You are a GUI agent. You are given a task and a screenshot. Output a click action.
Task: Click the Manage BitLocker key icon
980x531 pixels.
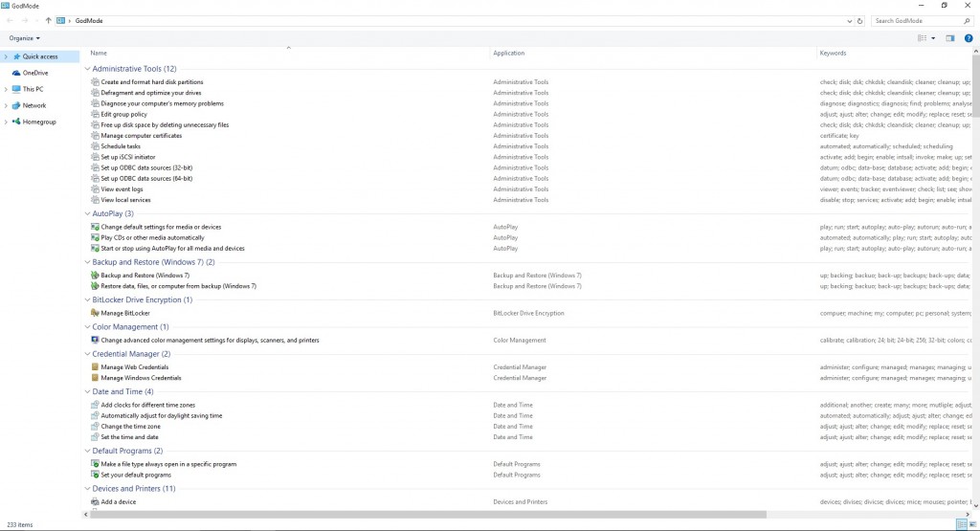pos(95,313)
